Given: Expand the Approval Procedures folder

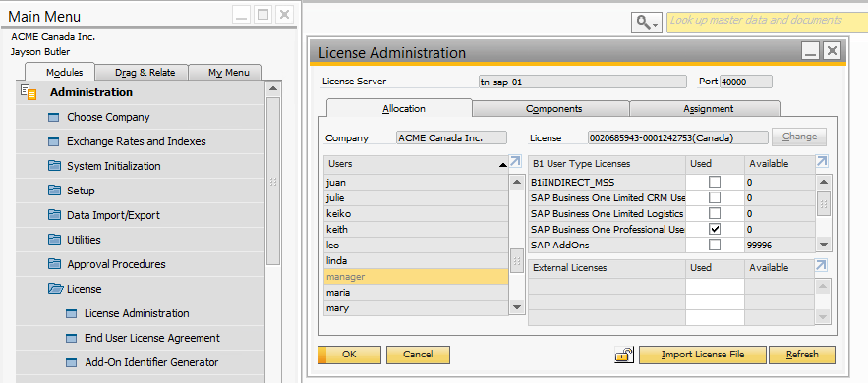Looking at the screenshot, I should tap(116, 264).
